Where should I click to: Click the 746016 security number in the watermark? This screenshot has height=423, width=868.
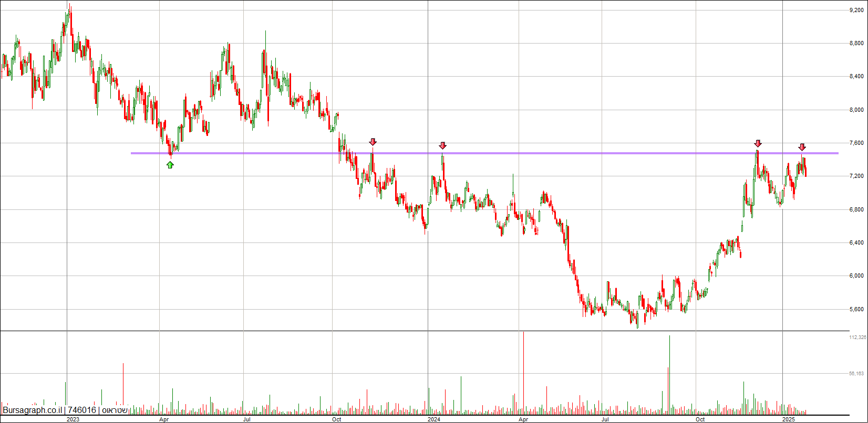(82, 410)
